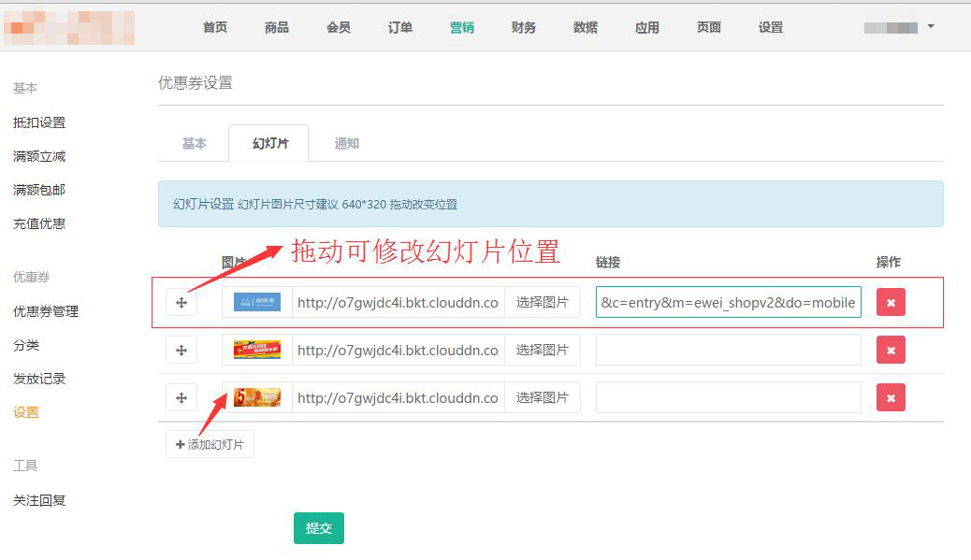Remove the third slide using red X
The height and width of the screenshot is (560, 971).
891,397
